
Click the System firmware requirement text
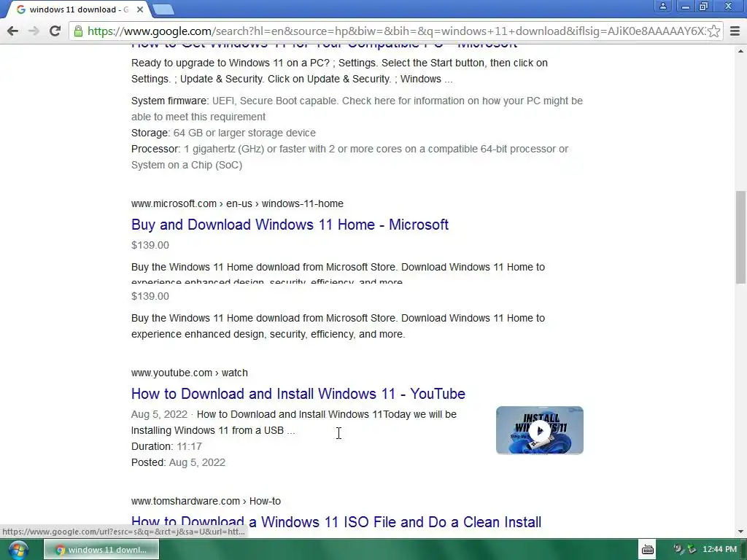click(357, 109)
